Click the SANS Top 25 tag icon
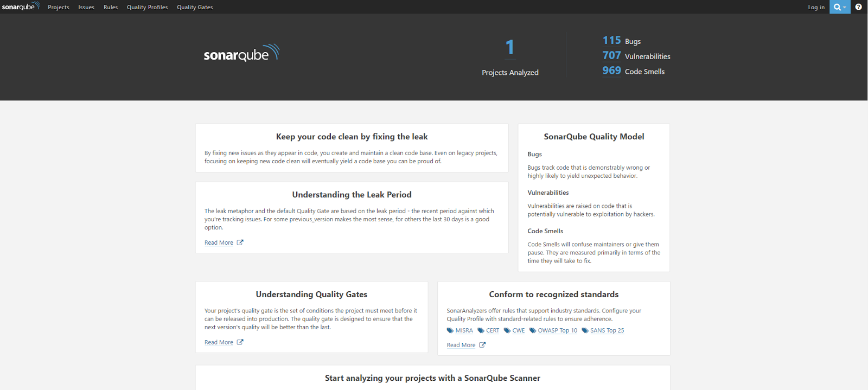 pos(585,330)
